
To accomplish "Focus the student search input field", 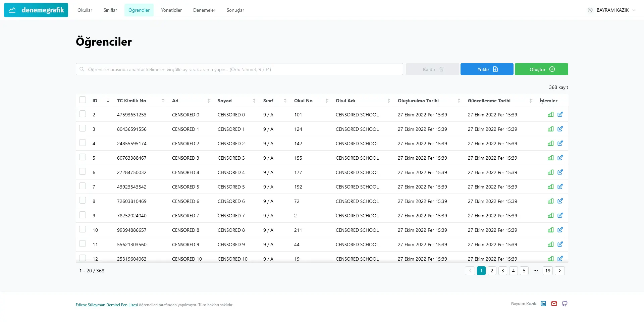I will [x=239, y=69].
